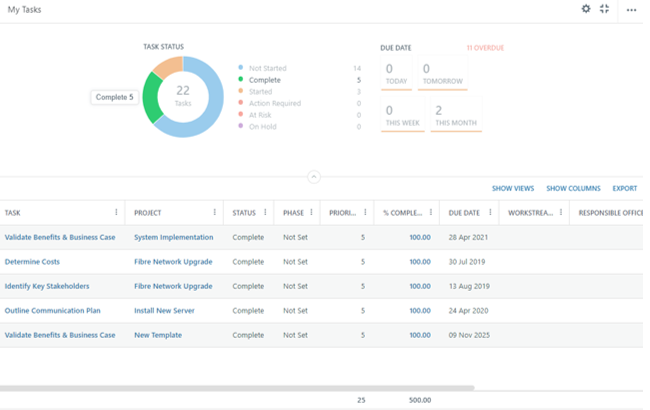Sort by TASK column header
This screenshot has width=650, height=410.
[x=12, y=213]
